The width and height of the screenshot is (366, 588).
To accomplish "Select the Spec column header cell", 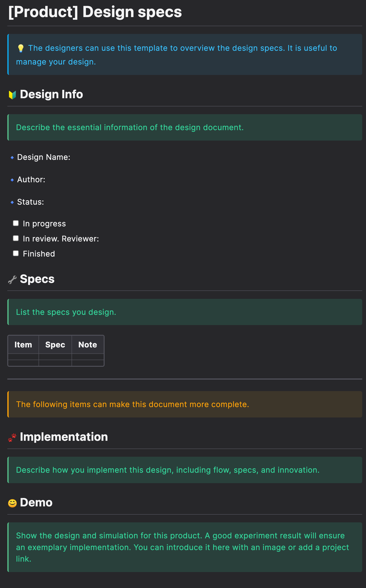I will (55, 345).
